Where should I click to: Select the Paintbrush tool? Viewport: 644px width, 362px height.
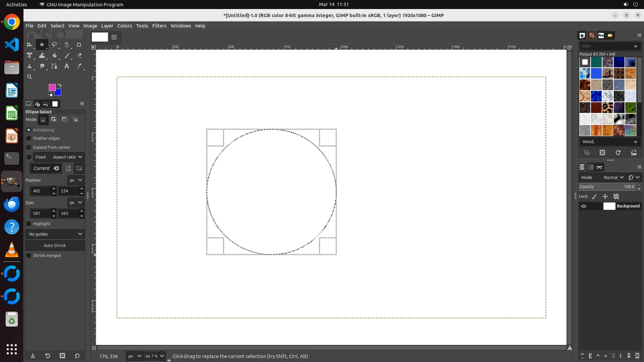(x=67, y=56)
